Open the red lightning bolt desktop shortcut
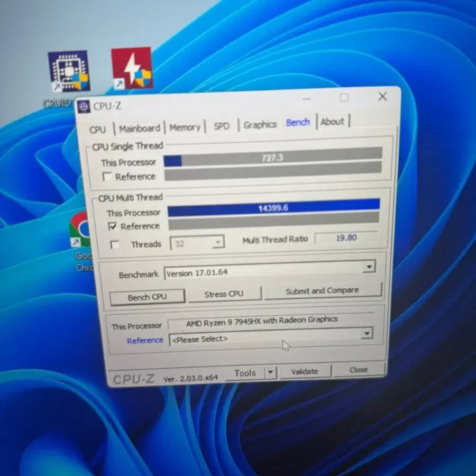This screenshot has width=476, height=476. (132, 68)
